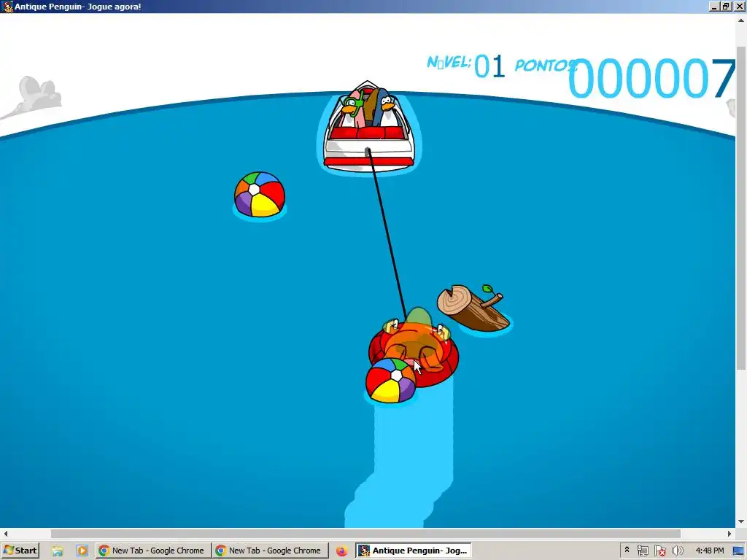Click the PONTOS score value 000007
Image resolution: width=747 pixels, height=560 pixels.
click(651, 78)
